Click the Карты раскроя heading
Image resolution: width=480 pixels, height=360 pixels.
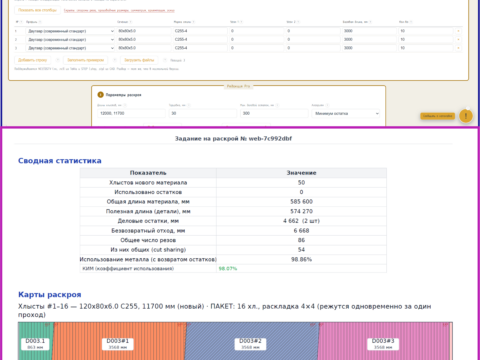click(50, 295)
